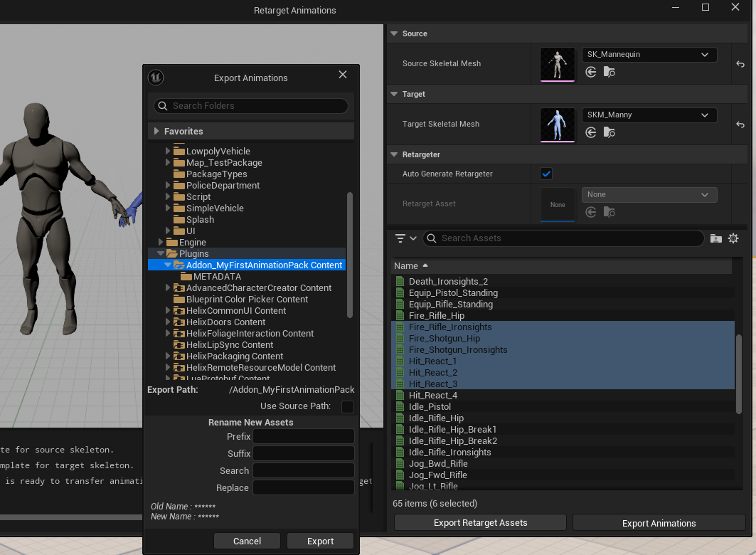The height and width of the screenshot is (555, 756).
Task: Click the Export button in dialog
Action: coord(320,541)
